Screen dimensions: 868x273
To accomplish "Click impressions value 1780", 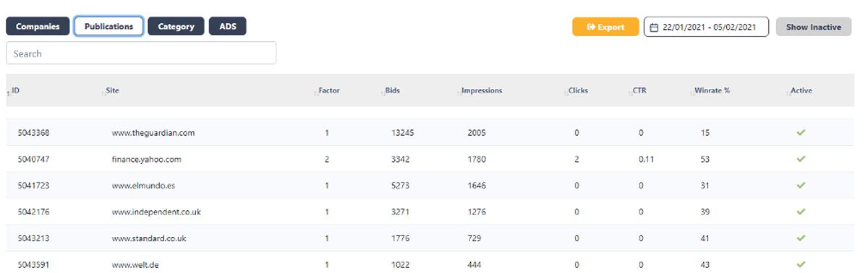I will pos(477,159).
